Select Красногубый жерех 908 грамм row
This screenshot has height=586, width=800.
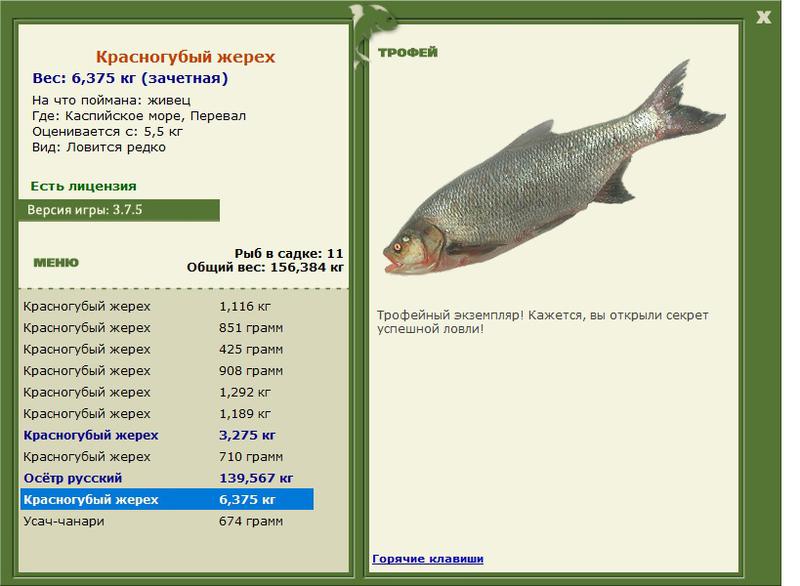tap(167, 371)
